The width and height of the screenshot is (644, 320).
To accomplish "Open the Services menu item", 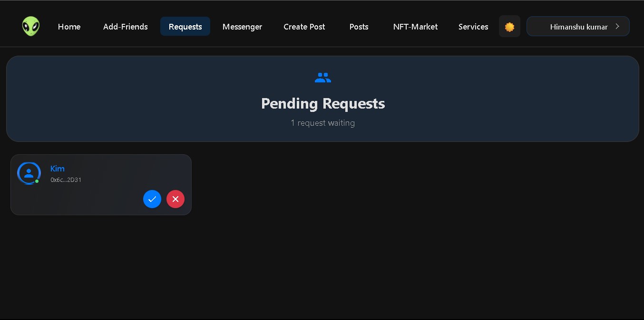I will pos(473,27).
